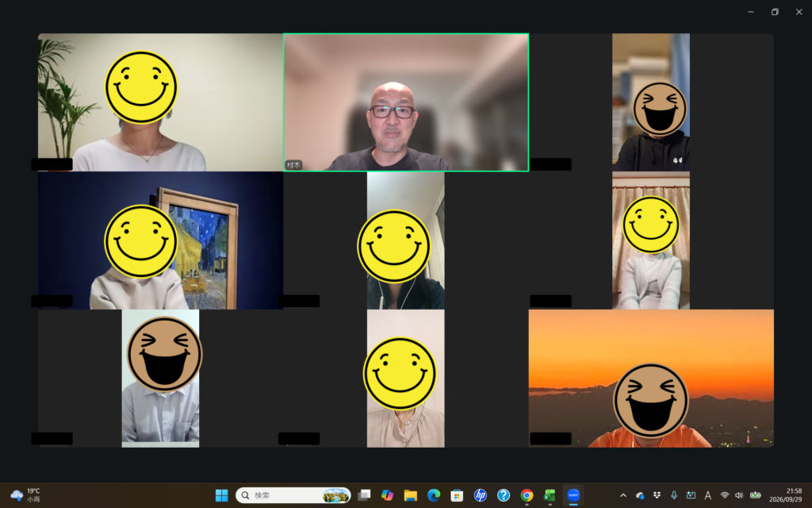The height and width of the screenshot is (508, 812).
Task: Switch the IME input mode indicator A
Action: 708,495
